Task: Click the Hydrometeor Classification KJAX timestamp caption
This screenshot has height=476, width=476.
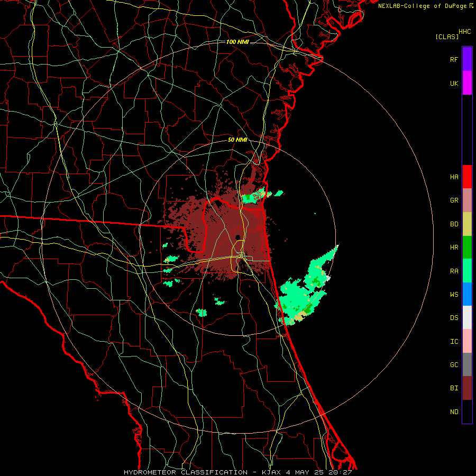Action: coord(237,472)
